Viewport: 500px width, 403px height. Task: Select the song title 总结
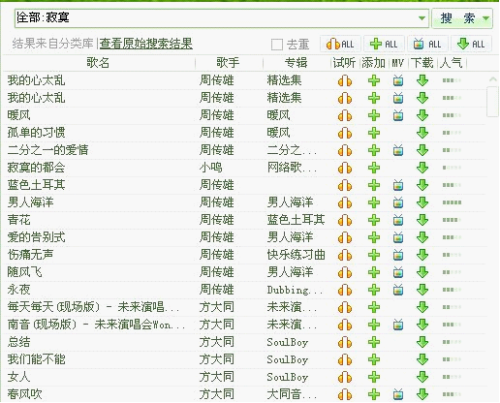click(x=19, y=342)
